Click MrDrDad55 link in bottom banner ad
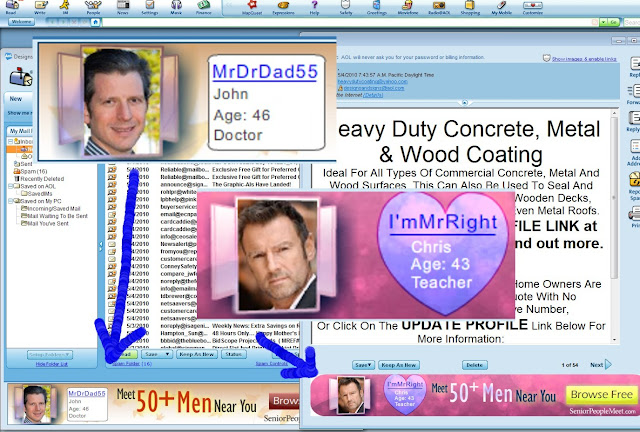The image size is (640, 432). (87, 394)
